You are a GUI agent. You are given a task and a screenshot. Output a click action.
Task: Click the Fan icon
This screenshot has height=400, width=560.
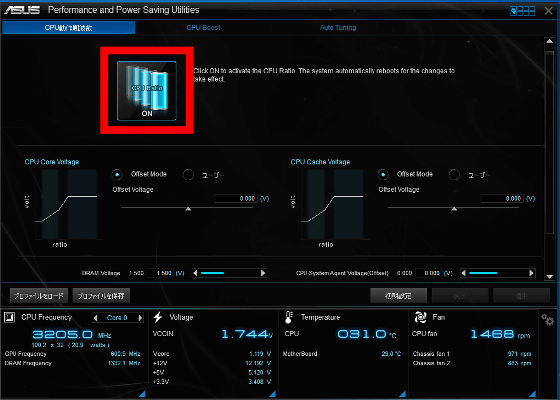[420, 317]
